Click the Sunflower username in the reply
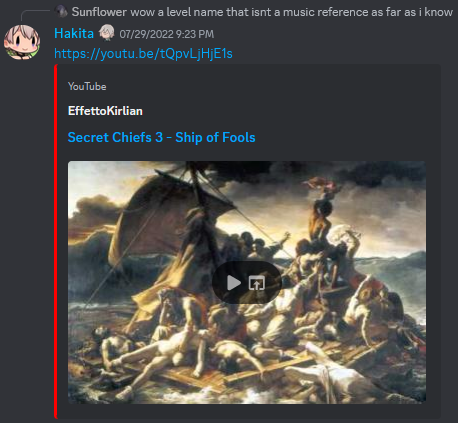The width and height of the screenshot is (458, 423). (x=99, y=12)
